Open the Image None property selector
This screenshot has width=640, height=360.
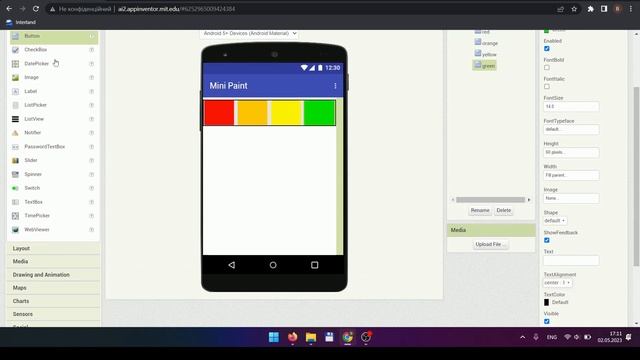[571, 198]
